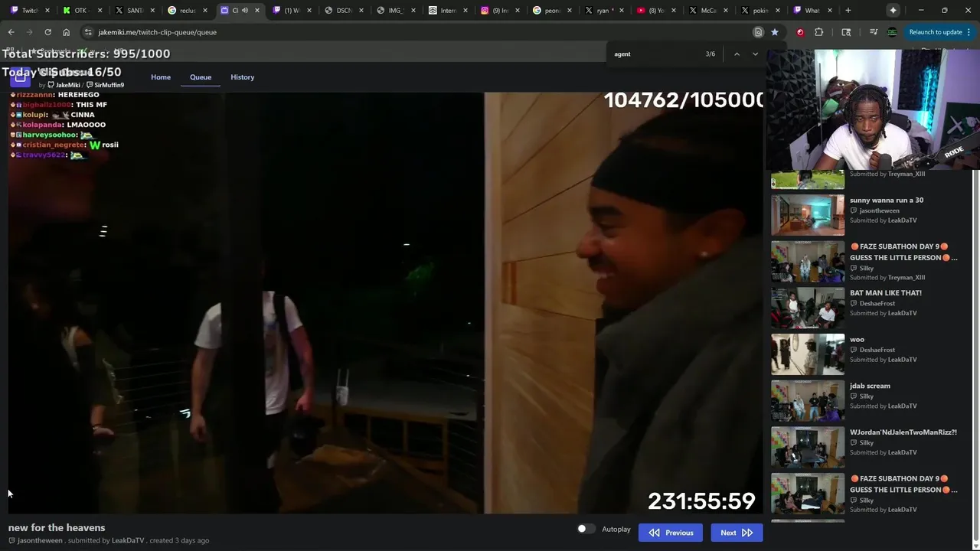Open the History navigation tab
The image size is (980, 551).
coord(242,77)
